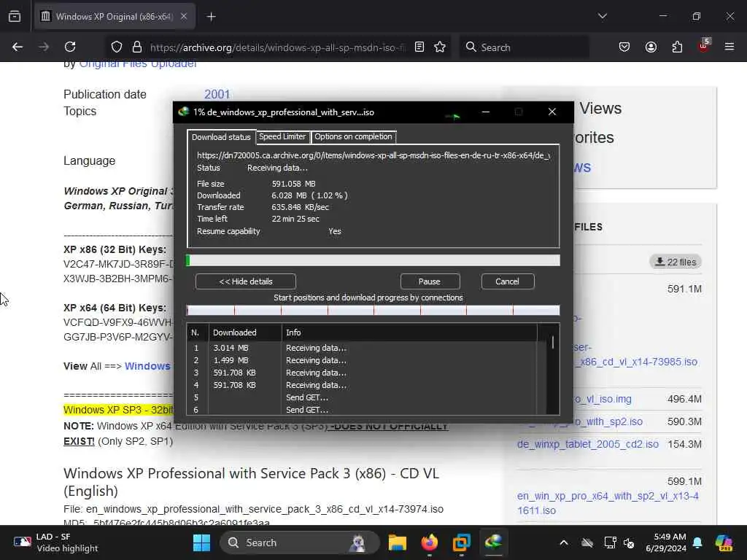Open Save to Pocket icon
The height and width of the screenshot is (560, 747).
624,47
